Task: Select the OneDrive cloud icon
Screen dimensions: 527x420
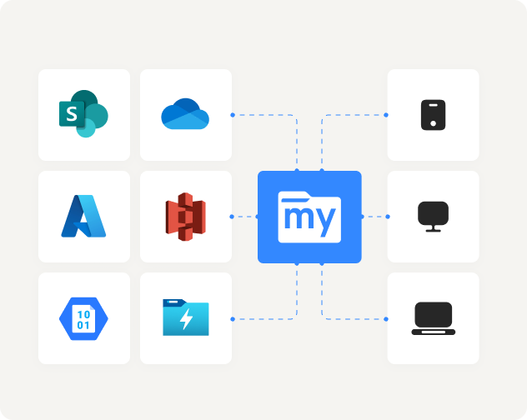Action: (x=185, y=115)
